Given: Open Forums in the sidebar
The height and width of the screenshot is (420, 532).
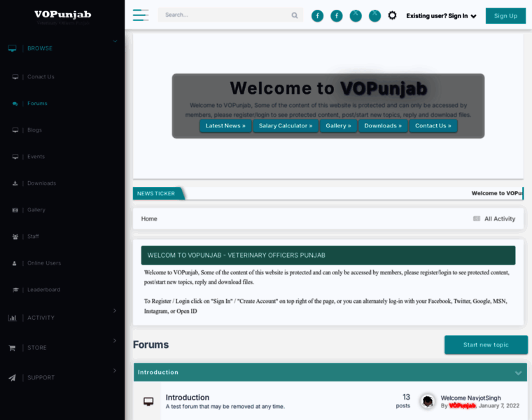Looking at the screenshot, I should [37, 104].
